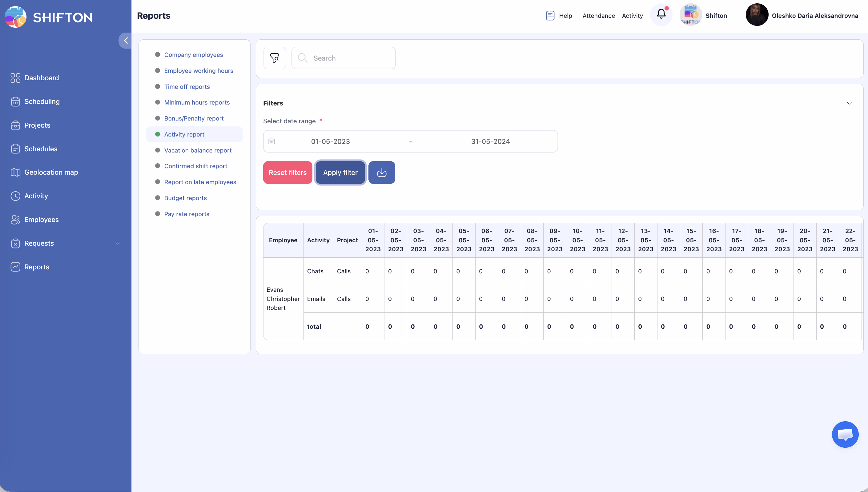Viewport: 868px width, 492px height.
Task: Open the filter search icon button
Action: click(x=274, y=58)
